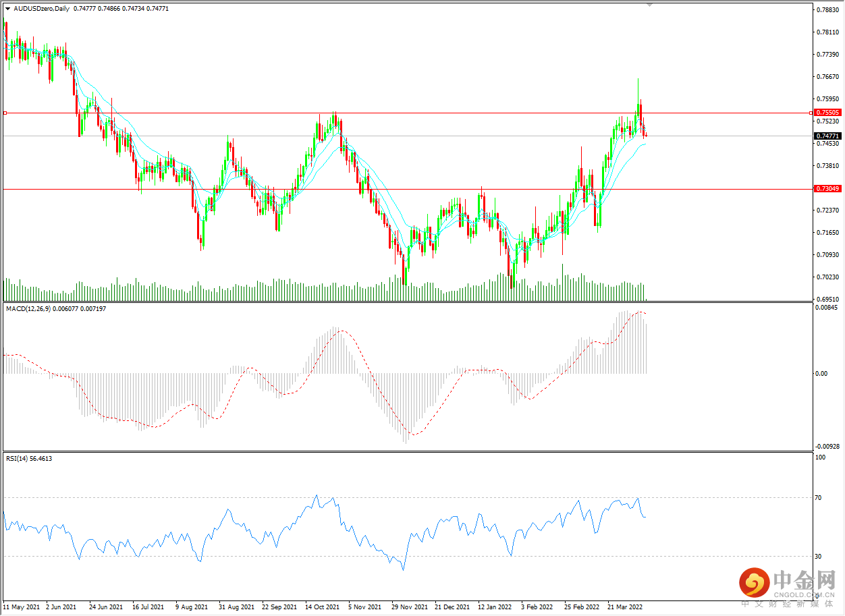Viewport: 845px width, 616px height.
Task: Click the 29 Nov 2021 date label
Action: (x=409, y=607)
